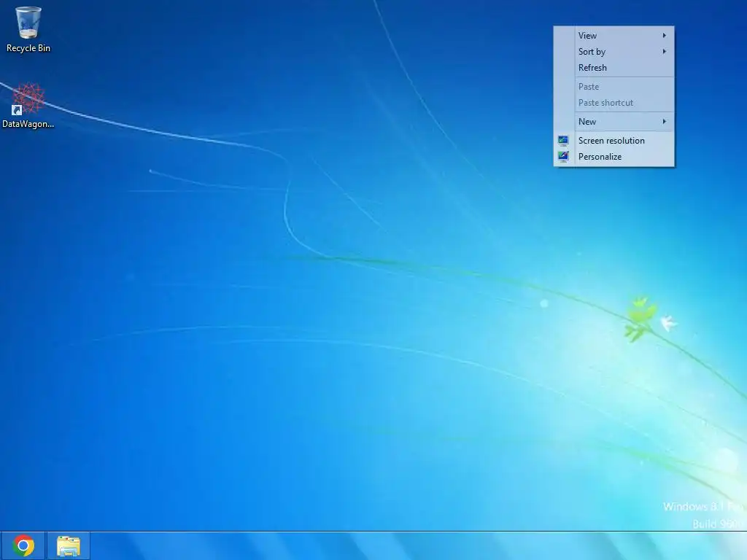Viewport: 747px width, 560px height.
Task: Choose Refresh in the context menu
Action: point(614,68)
